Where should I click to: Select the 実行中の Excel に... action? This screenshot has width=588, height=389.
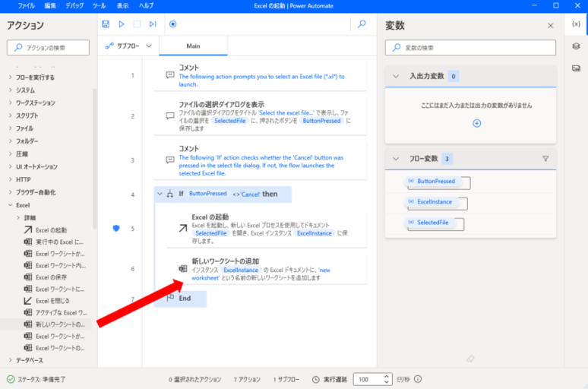[55, 242]
